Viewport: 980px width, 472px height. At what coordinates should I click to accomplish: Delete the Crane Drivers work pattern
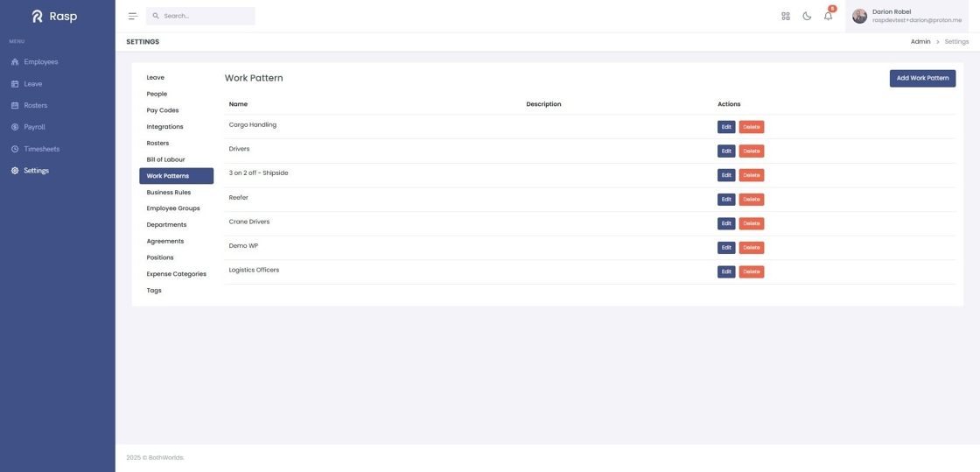[752, 223]
